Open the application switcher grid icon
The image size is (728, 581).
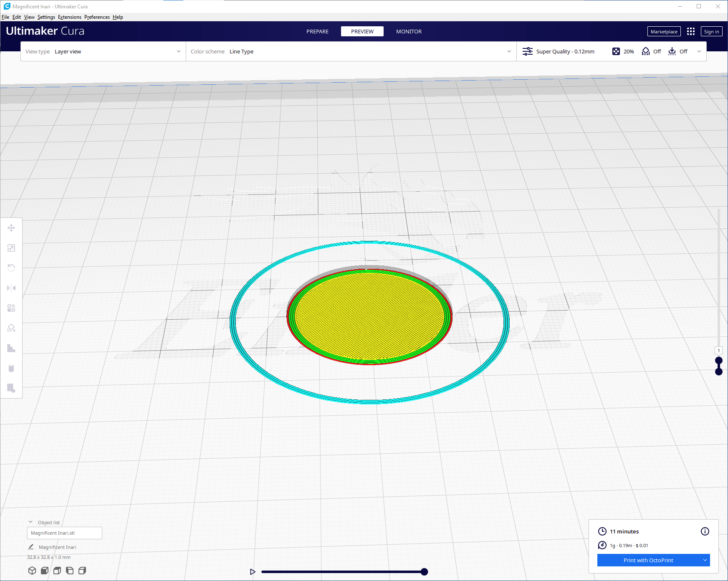(x=691, y=31)
